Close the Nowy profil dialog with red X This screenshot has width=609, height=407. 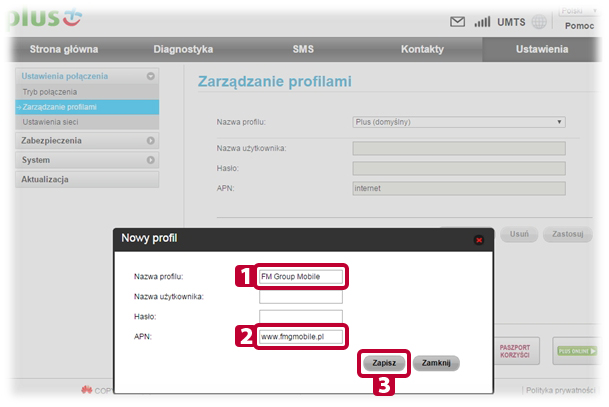pyautogui.click(x=479, y=240)
